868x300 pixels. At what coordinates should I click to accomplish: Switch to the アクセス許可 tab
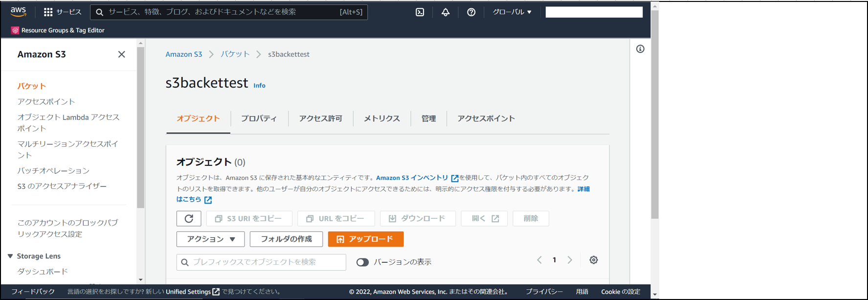pyautogui.click(x=321, y=118)
